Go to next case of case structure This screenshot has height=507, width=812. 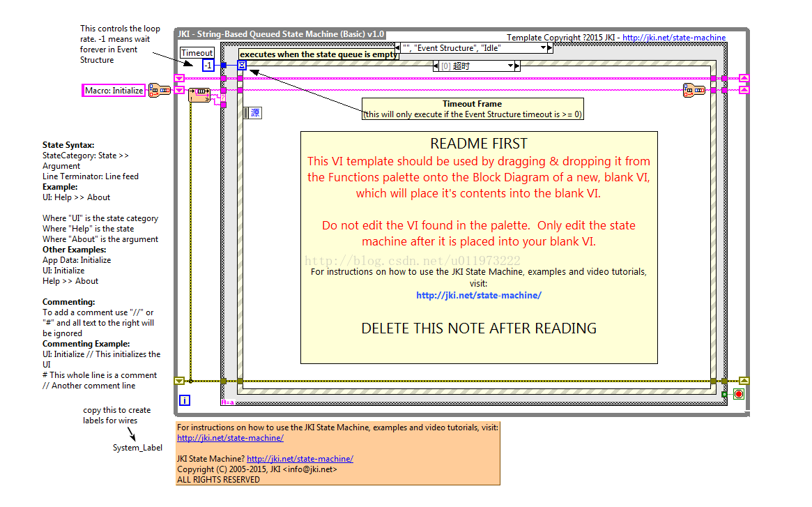550,47
